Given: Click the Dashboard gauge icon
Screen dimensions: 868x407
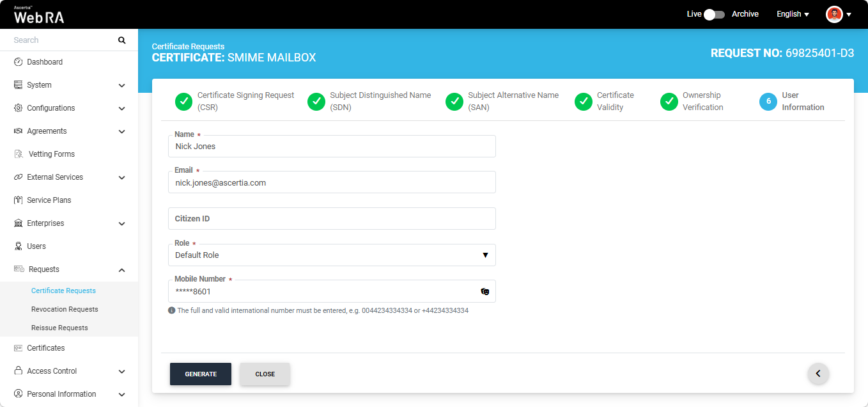Looking at the screenshot, I should point(19,62).
